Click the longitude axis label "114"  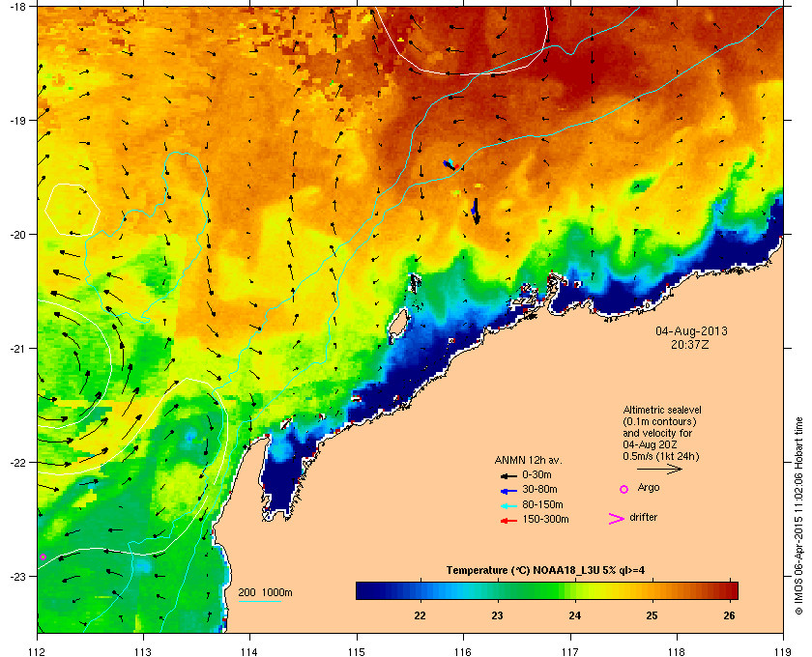pyautogui.click(x=249, y=651)
